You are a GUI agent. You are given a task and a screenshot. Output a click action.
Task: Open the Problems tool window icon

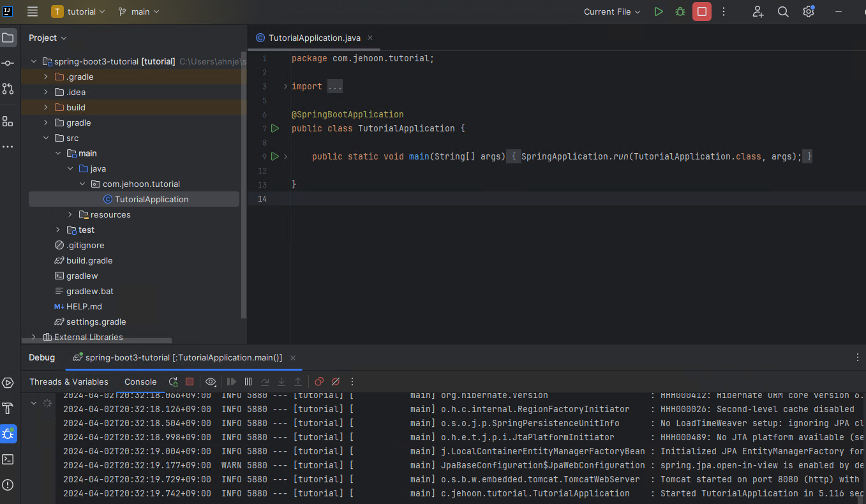coord(8,485)
